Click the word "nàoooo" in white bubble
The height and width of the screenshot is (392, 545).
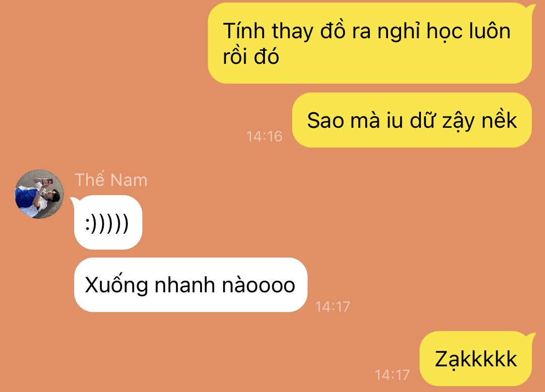click(x=259, y=285)
